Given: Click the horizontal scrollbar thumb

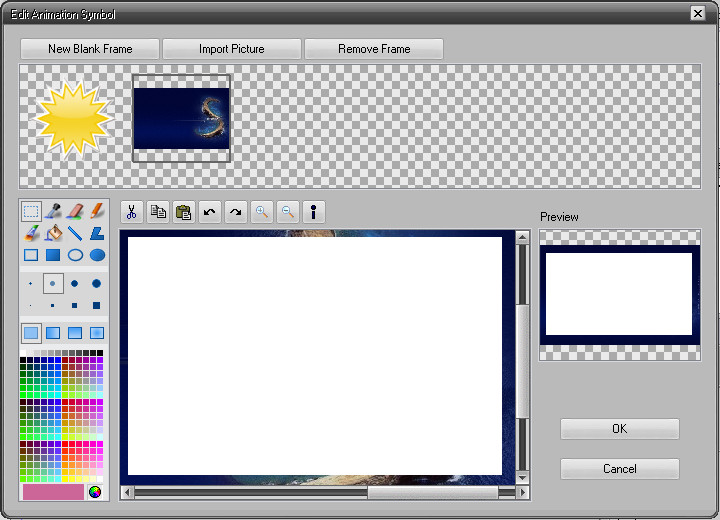Looking at the screenshot, I should tap(433, 493).
